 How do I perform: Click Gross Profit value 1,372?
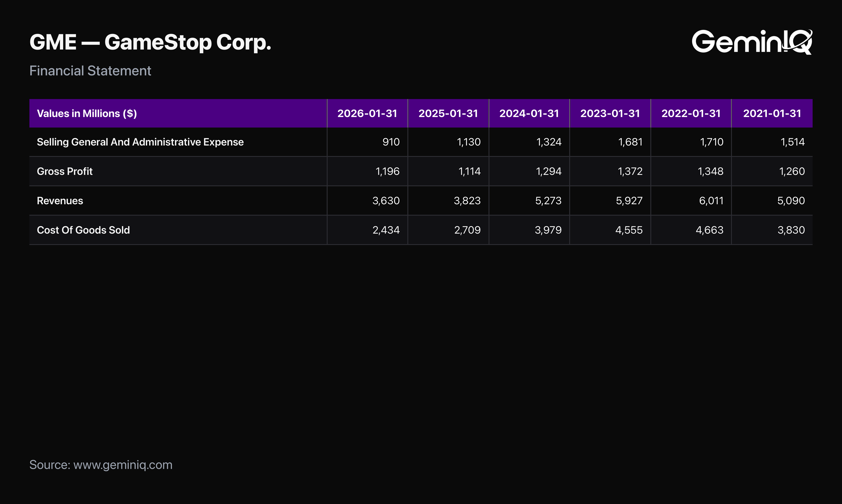pyautogui.click(x=630, y=171)
